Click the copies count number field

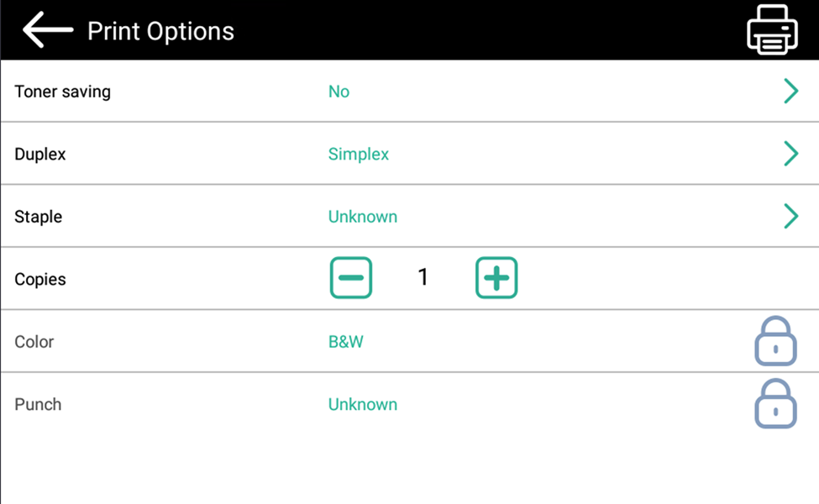pyautogui.click(x=423, y=278)
